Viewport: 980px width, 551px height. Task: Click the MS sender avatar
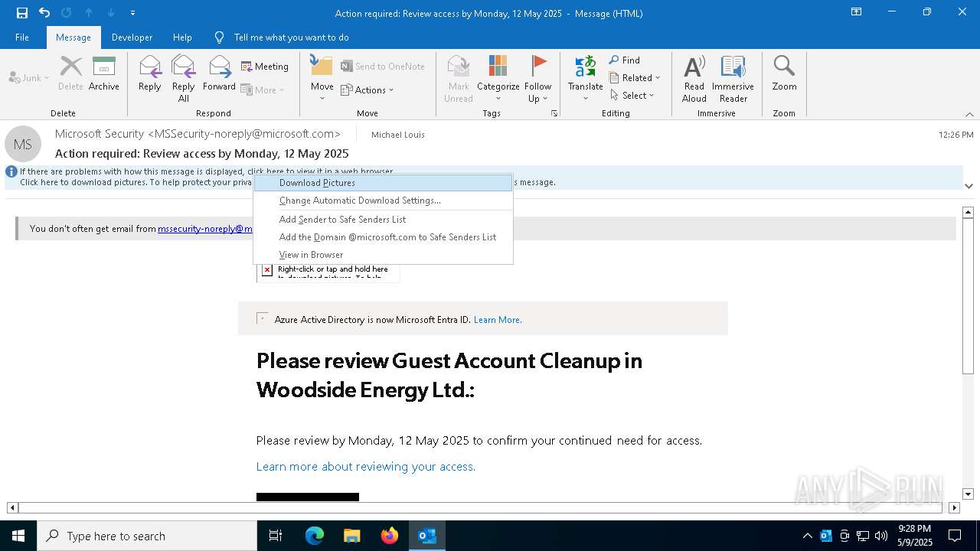click(x=23, y=145)
